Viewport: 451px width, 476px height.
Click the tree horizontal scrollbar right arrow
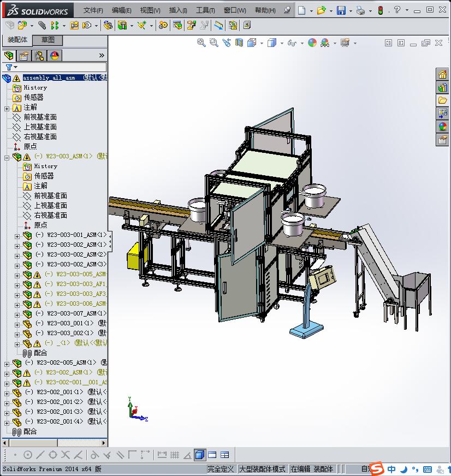tap(104, 443)
